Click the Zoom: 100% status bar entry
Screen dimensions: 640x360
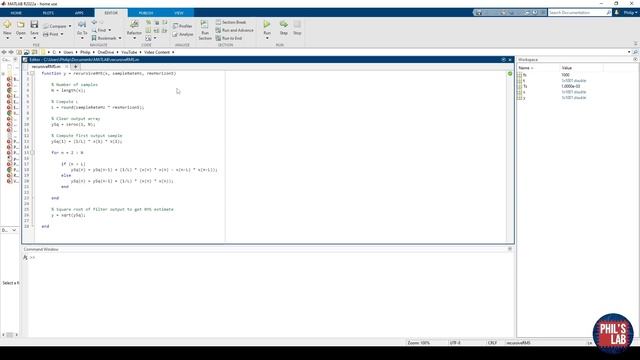point(418,343)
